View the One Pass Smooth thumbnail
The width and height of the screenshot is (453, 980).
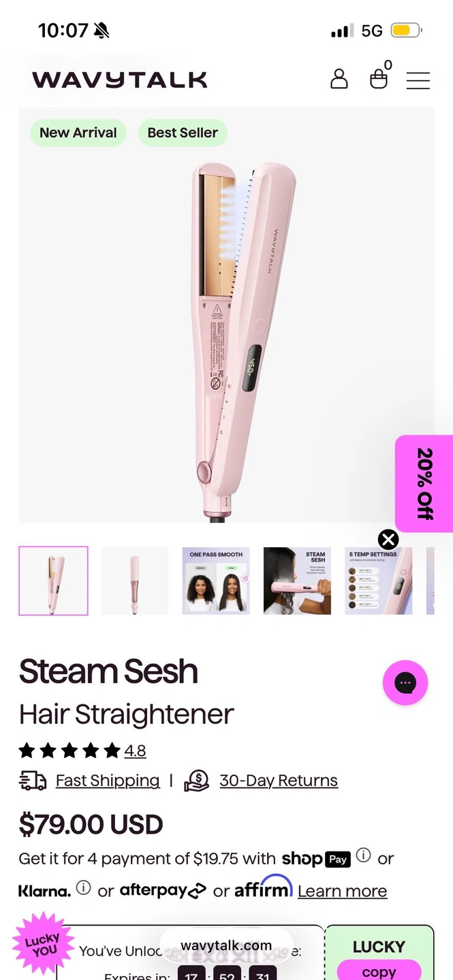point(216,581)
